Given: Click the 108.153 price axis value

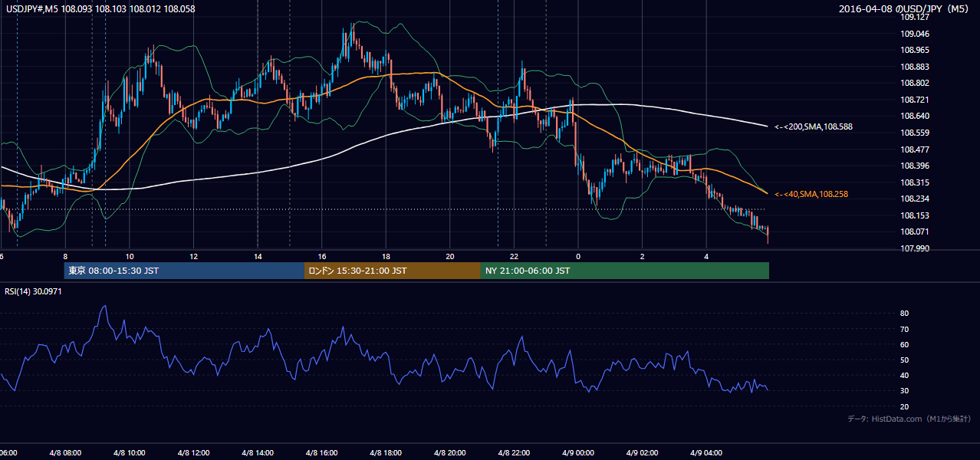Looking at the screenshot, I should pyautogui.click(x=916, y=215).
